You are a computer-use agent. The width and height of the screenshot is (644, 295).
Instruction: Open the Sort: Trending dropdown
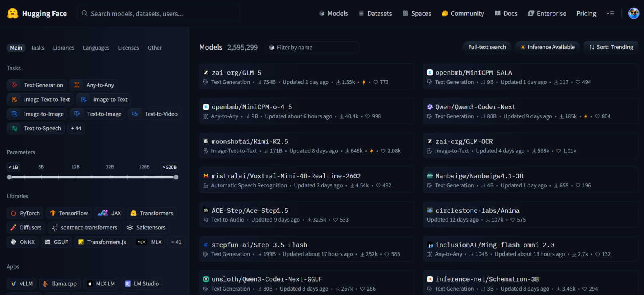pyautogui.click(x=611, y=47)
